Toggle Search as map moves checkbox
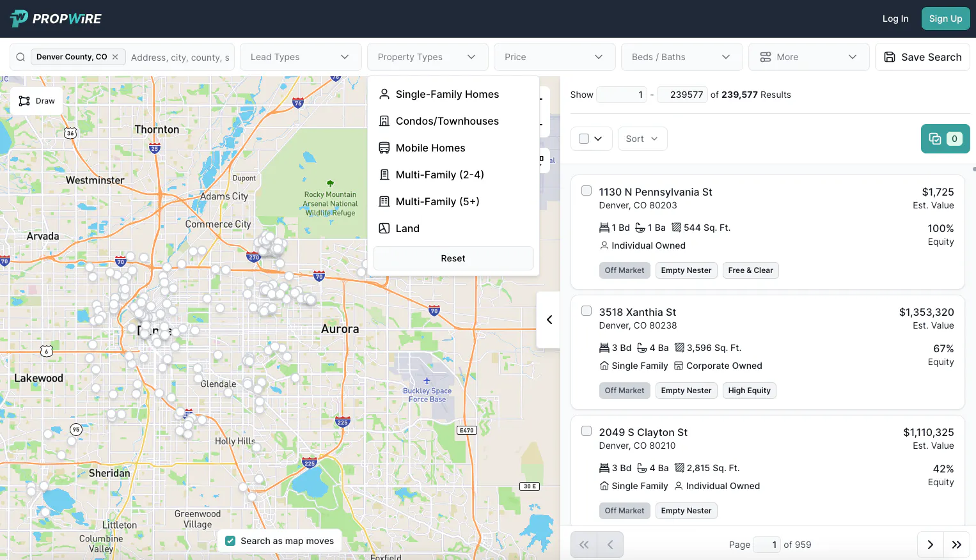 231,541
